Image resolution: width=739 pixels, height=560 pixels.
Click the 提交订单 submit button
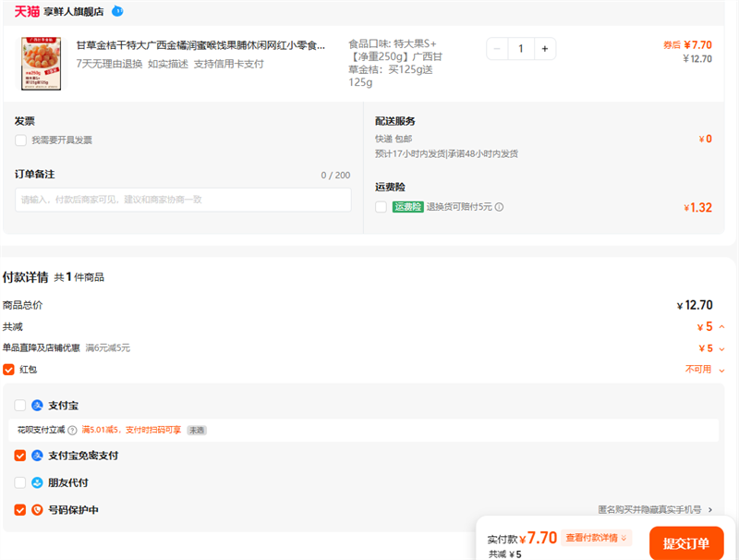pos(686,543)
